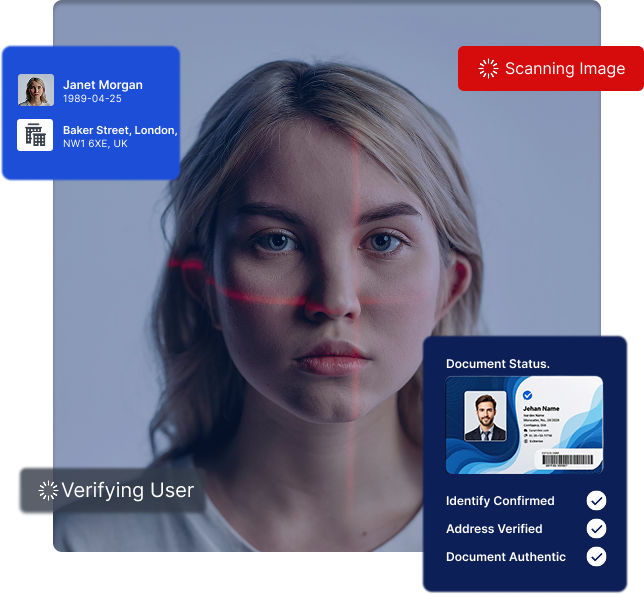Image resolution: width=644 pixels, height=594 pixels.
Task: Click the Document Authentic label
Action: 506,556
